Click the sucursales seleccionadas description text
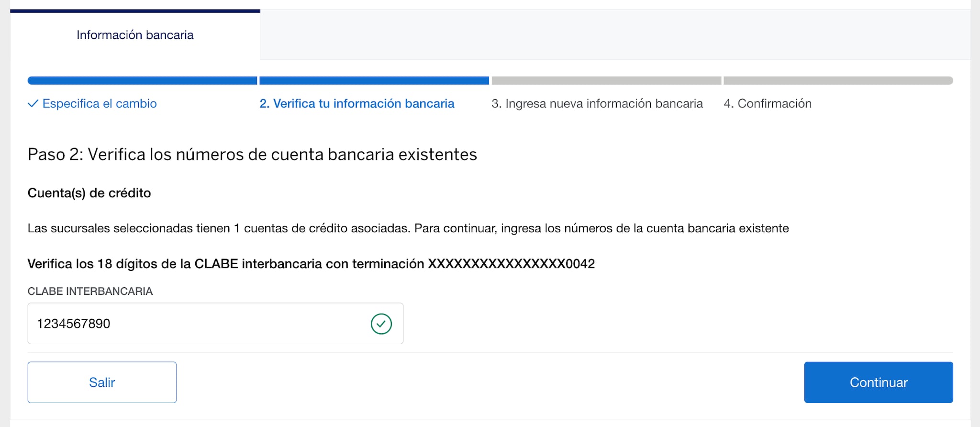The height and width of the screenshot is (427, 980). [x=408, y=228]
